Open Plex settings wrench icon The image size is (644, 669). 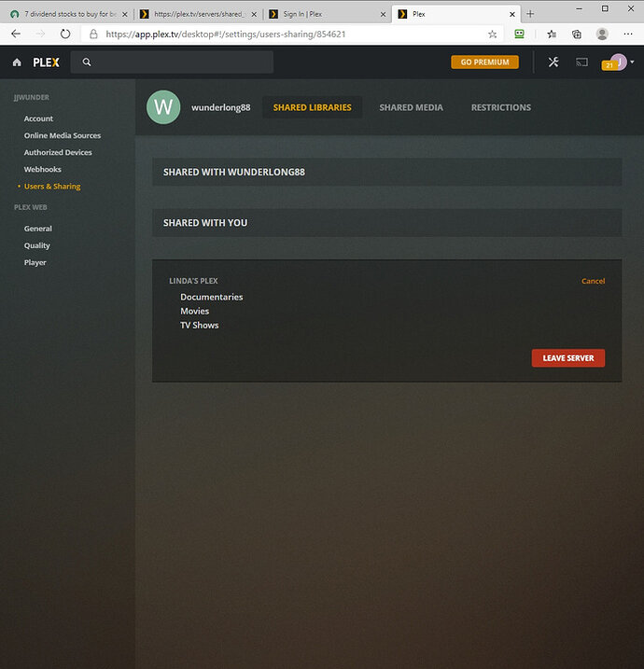[x=553, y=63]
